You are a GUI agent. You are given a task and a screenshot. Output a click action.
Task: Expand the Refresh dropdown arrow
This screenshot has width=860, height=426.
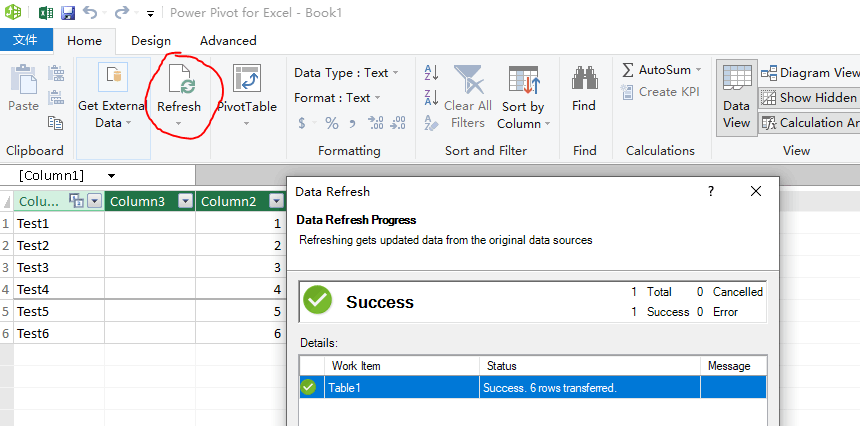179,123
